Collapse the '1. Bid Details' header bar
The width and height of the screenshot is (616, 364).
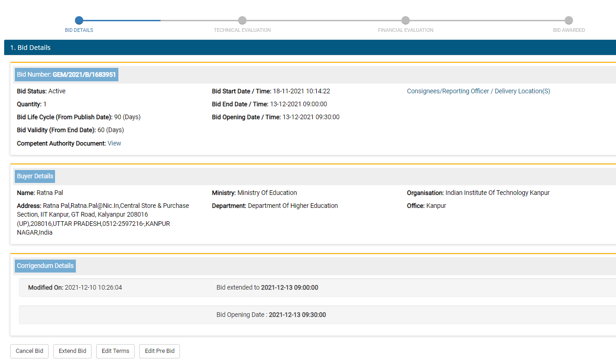(x=310, y=48)
